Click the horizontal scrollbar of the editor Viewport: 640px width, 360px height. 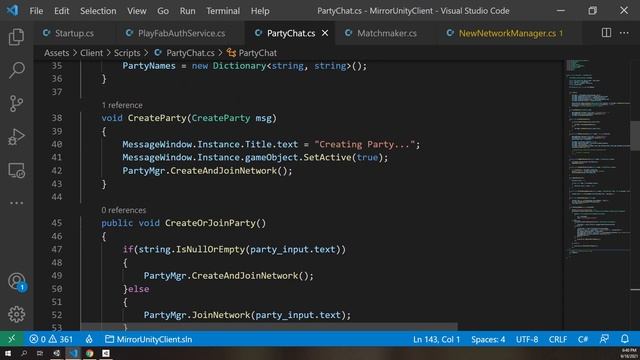coord(269,327)
